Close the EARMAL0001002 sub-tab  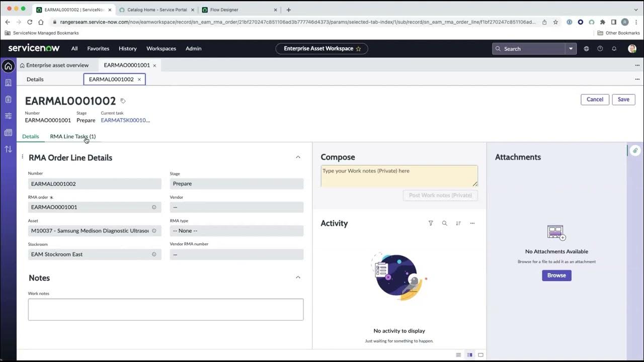point(139,79)
